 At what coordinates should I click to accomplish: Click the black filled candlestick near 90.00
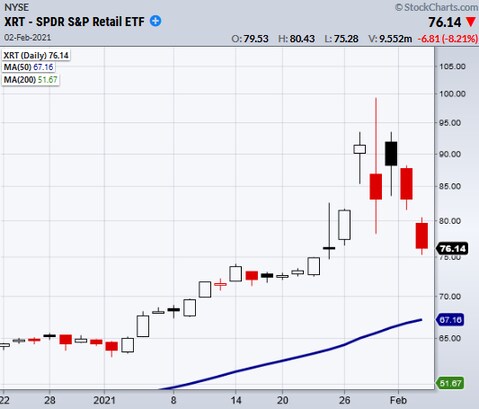click(391, 154)
